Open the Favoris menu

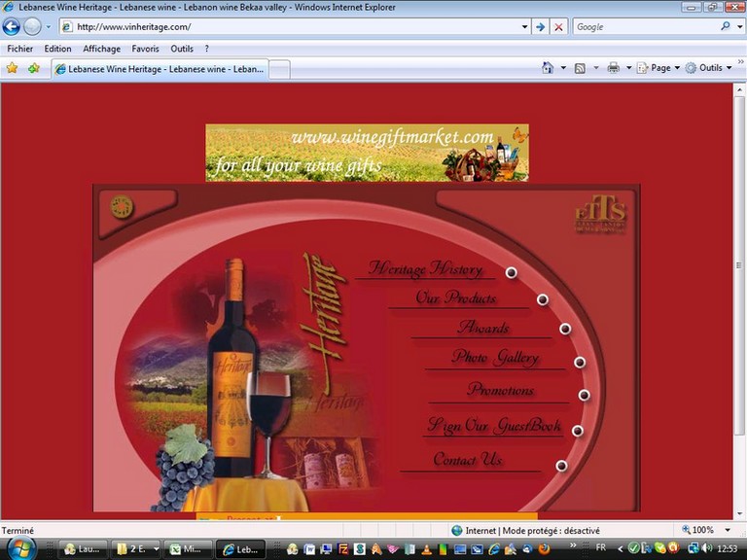(145, 49)
